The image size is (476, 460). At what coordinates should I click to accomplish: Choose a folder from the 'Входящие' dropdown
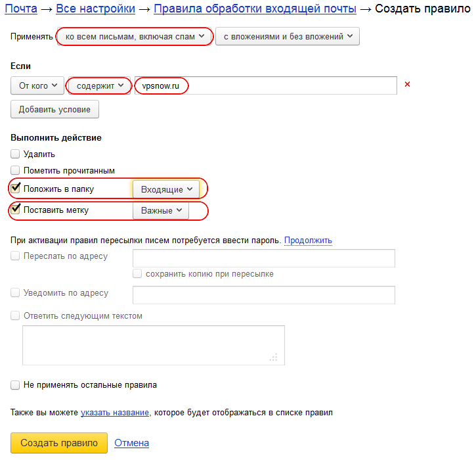tap(166, 189)
